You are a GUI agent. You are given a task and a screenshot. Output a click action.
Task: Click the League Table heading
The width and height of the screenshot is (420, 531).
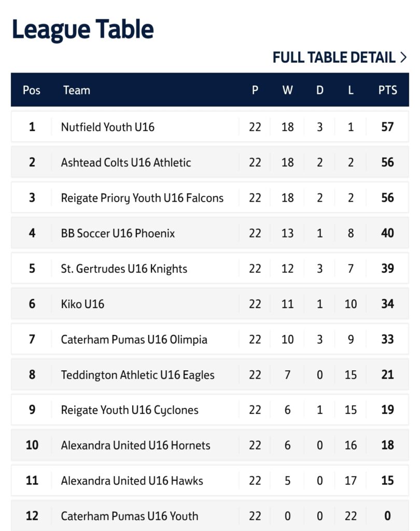(83, 30)
